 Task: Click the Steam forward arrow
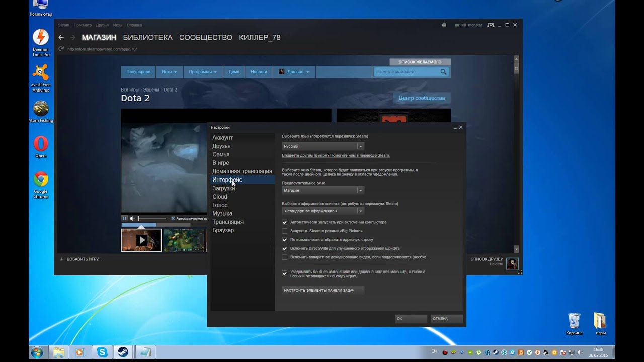coord(73,37)
